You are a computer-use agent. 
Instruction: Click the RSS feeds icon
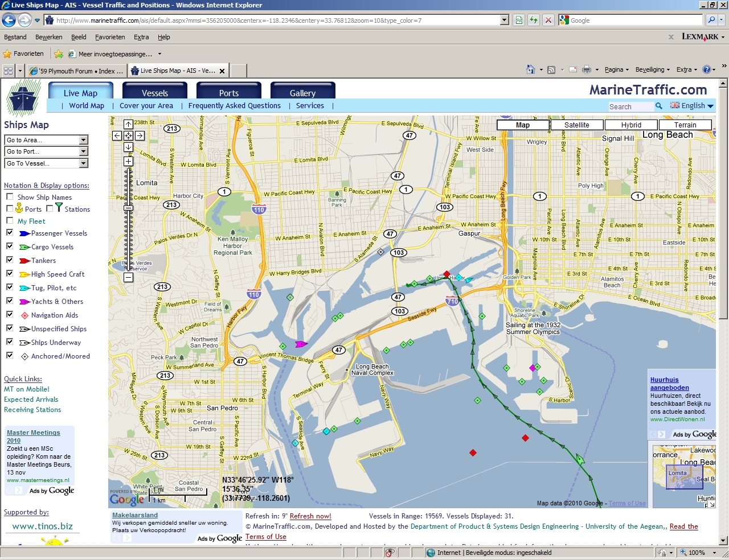click(x=551, y=69)
